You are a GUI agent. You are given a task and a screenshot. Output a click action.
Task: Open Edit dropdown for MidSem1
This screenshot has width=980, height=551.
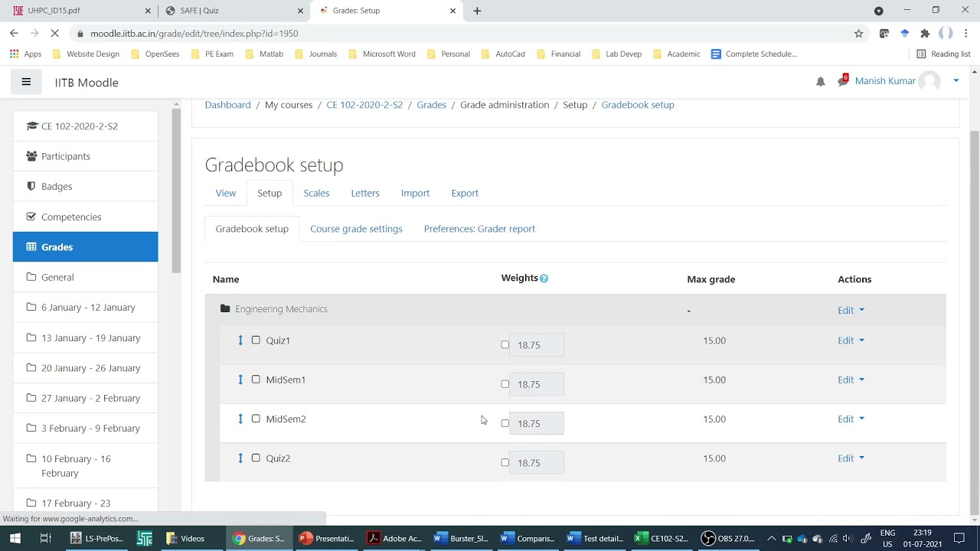click(x=851, y=380)
